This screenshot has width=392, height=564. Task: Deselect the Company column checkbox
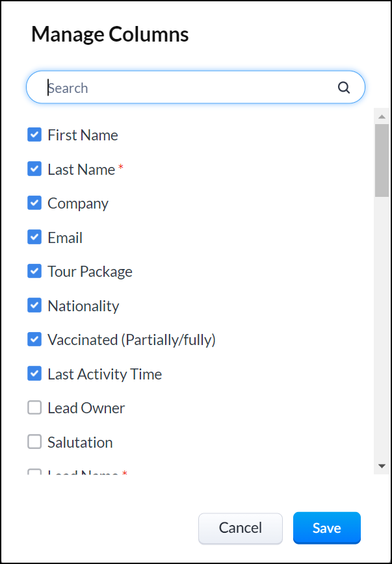point(34,203)
